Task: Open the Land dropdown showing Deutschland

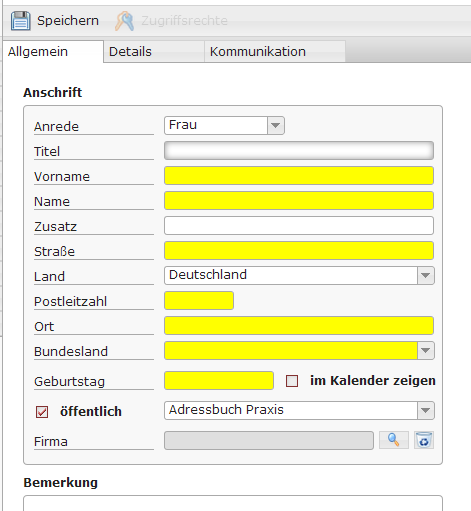Action: pyautogui.click(x=299, y=275)
